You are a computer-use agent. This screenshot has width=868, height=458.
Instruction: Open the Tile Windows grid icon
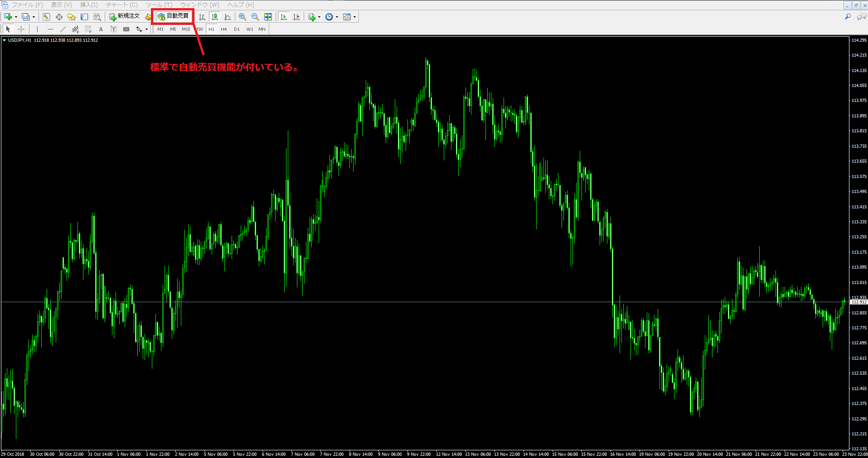(268, 17)
